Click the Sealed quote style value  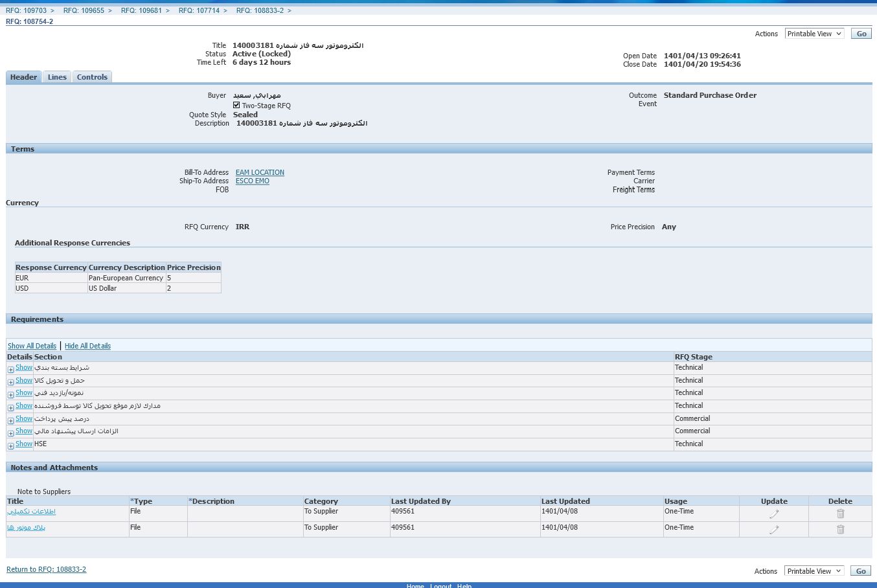245,115
